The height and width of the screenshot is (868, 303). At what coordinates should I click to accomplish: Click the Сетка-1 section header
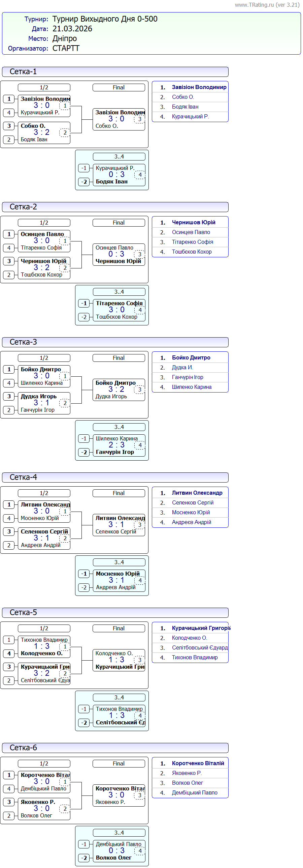pyautogui.click(x=115, y=71)
